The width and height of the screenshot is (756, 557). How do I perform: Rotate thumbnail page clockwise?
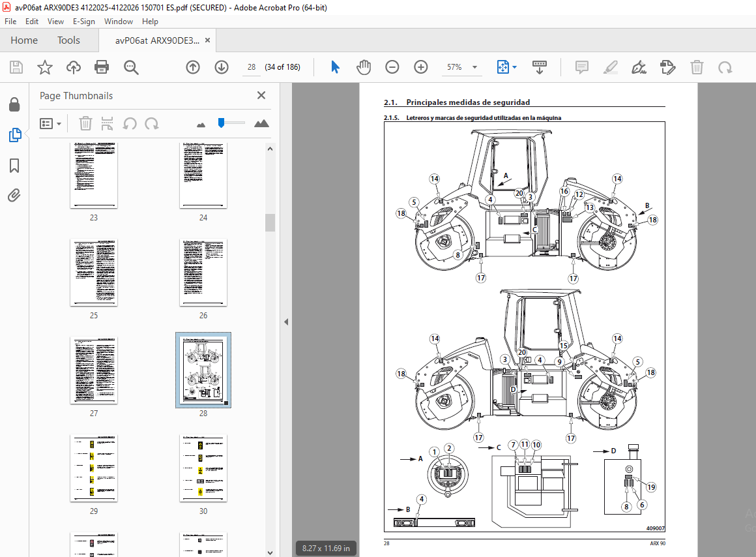[x=152, y=123]
